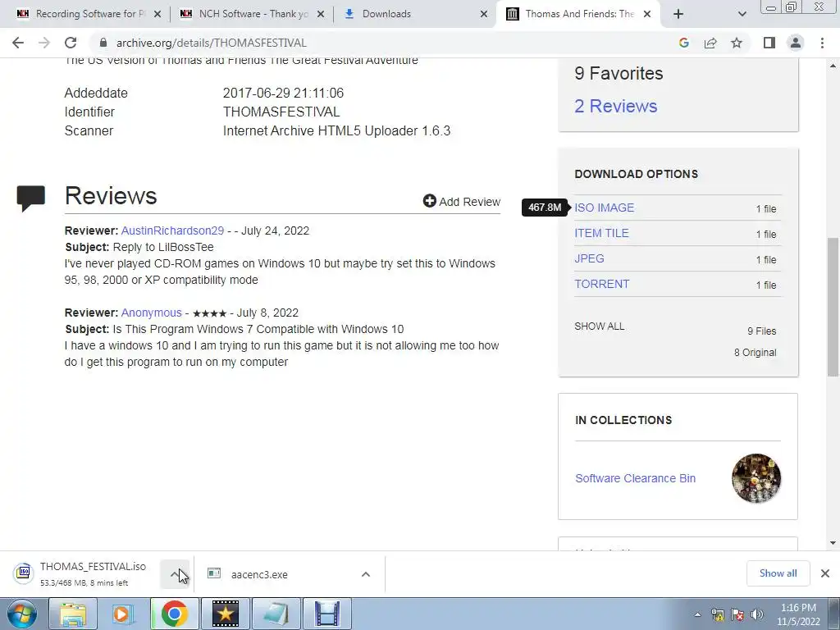Open Software Clearance Bin collection
The width and height of the screenshot is (840, 630).
(636, 478)
